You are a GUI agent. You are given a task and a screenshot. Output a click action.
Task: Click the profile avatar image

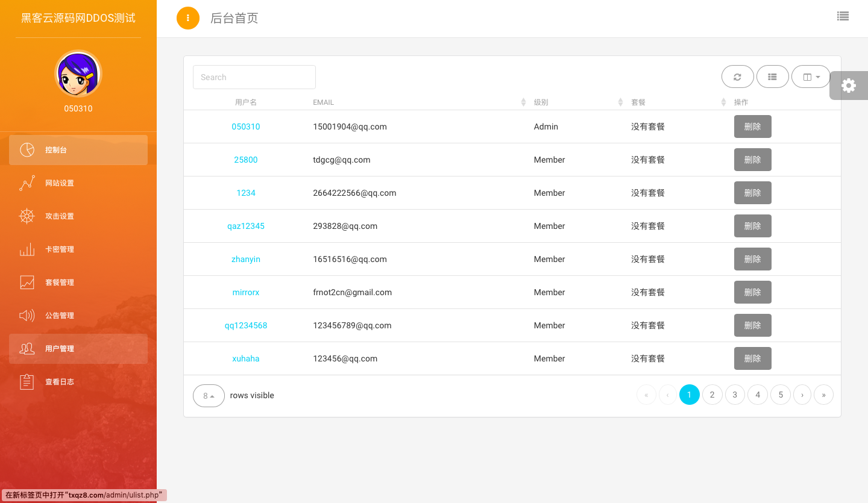(x=78, y=74)
